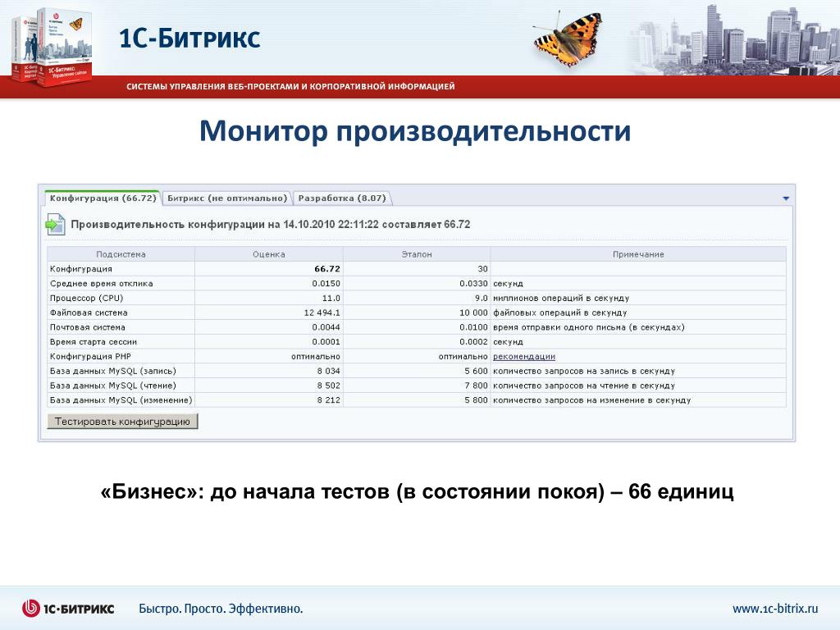Open the Конфигурация (66.72) tab
This screenshot has height=630, width=840.
tap(103, 199)
